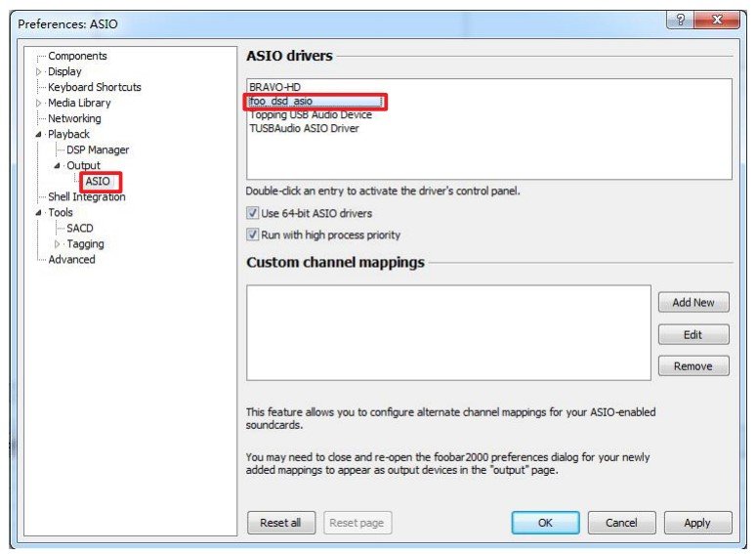Screen dimensions: 756x554
Task: Expand the Display tree node
Action: tap(38, 71)
